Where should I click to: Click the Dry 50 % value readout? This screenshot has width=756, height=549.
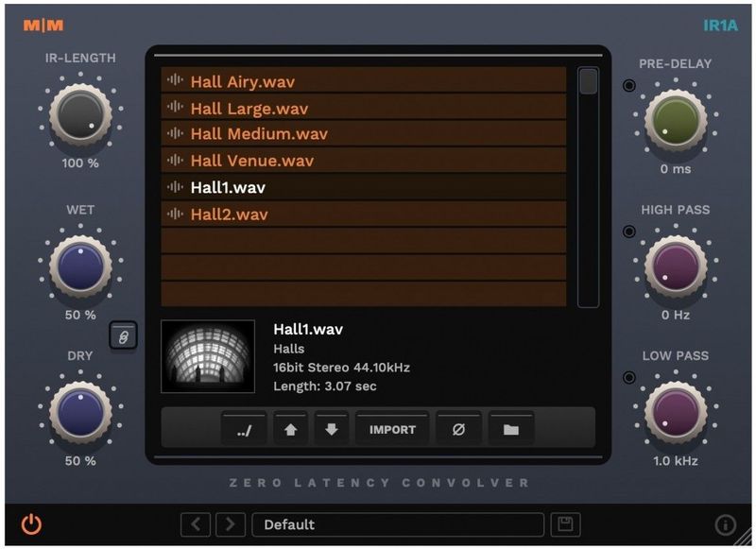(80, 461)
